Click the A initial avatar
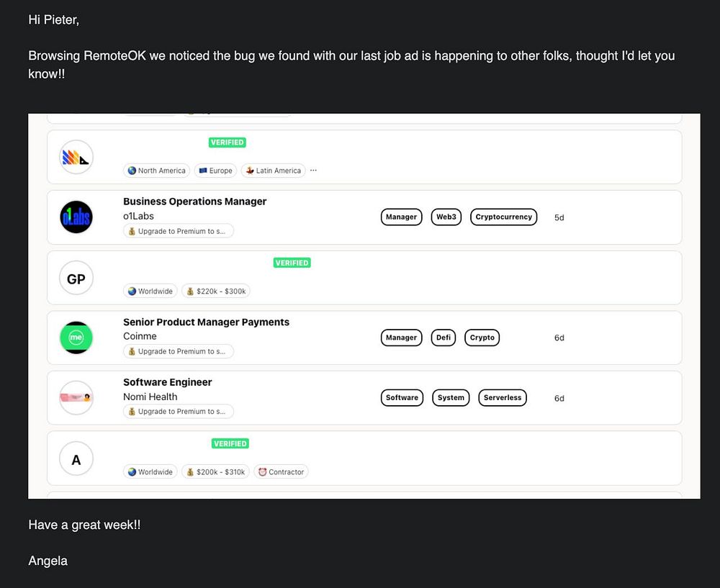Screen dimensions: 720x588 [76, 459]
